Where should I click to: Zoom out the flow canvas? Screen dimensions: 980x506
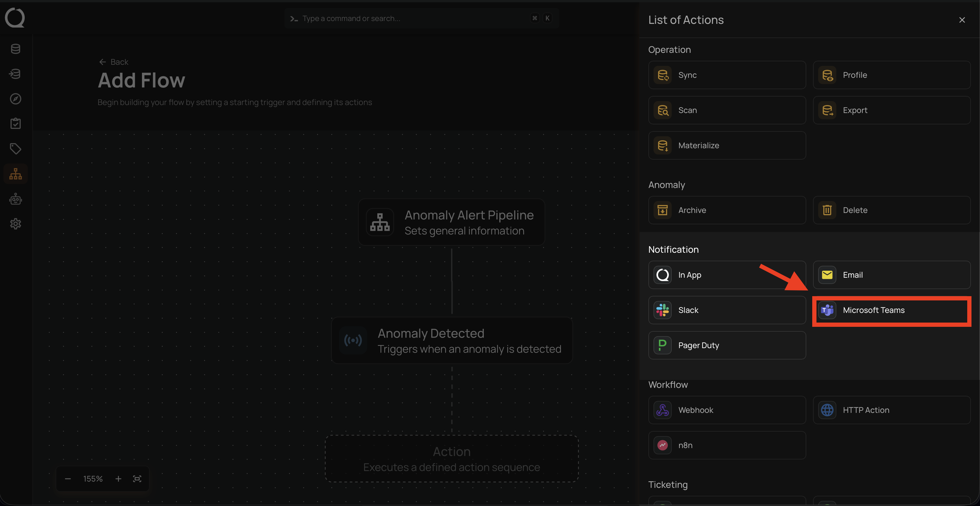[x=68, y=479]
